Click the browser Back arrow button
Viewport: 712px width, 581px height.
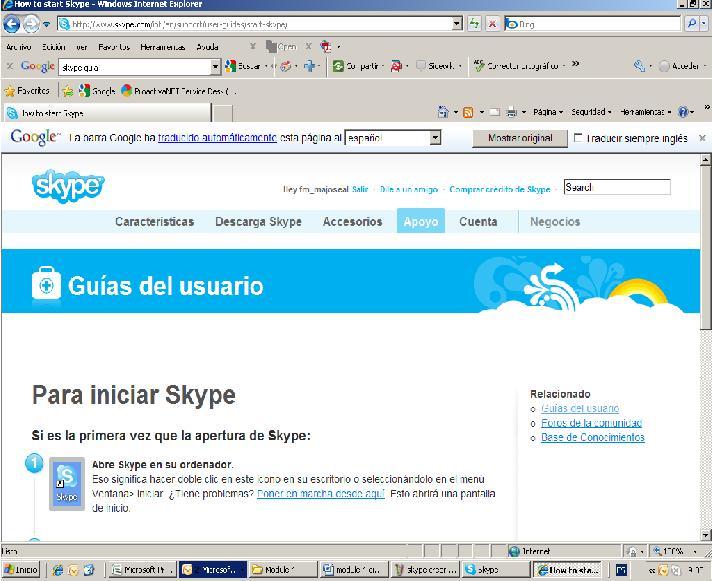click(11, 24)
